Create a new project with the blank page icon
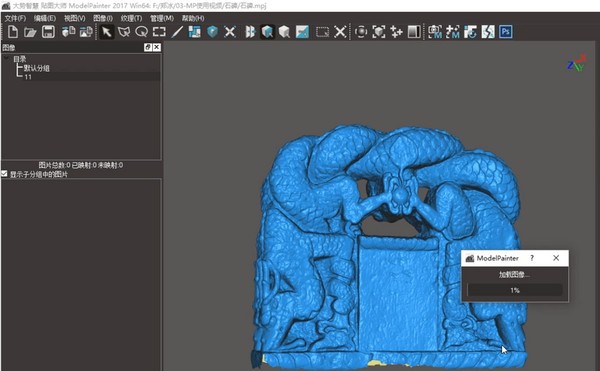Image resolution: width=600 pixels, height=371 pixels. click(x=13, y=32)
